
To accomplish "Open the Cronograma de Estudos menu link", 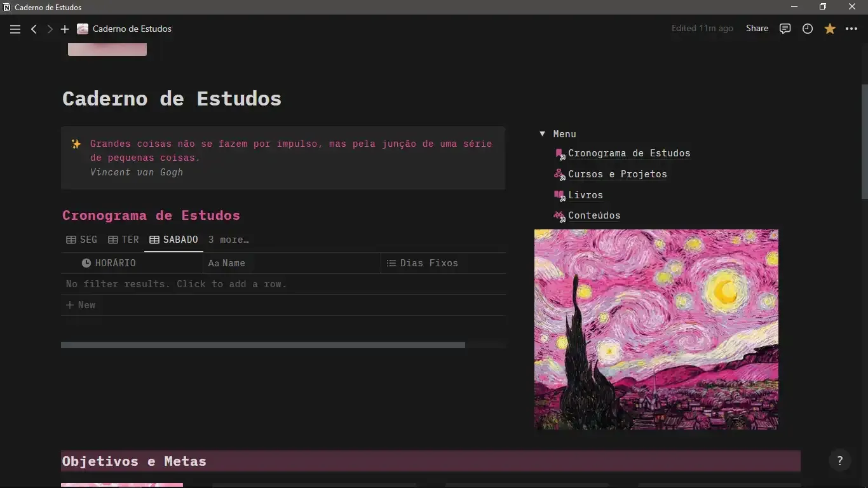I will tap(629, 153).
